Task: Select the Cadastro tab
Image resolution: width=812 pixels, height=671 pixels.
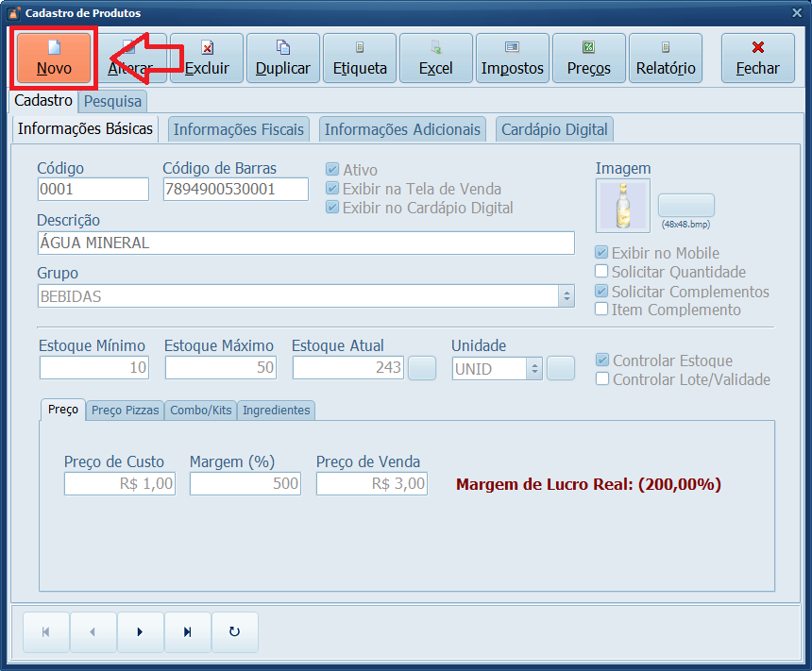Action: (43, 100)
